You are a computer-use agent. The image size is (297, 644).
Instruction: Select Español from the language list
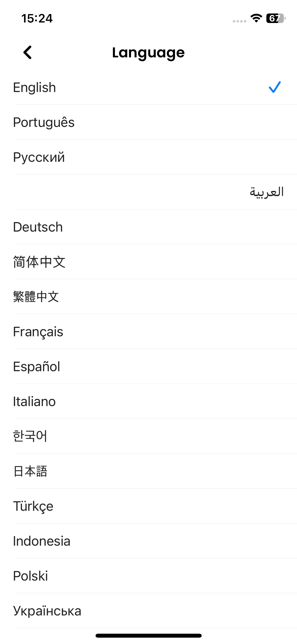[x=148, y=366]
